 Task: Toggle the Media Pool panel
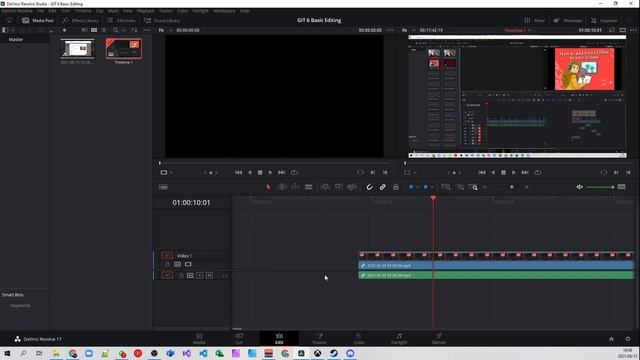point(38,20)
